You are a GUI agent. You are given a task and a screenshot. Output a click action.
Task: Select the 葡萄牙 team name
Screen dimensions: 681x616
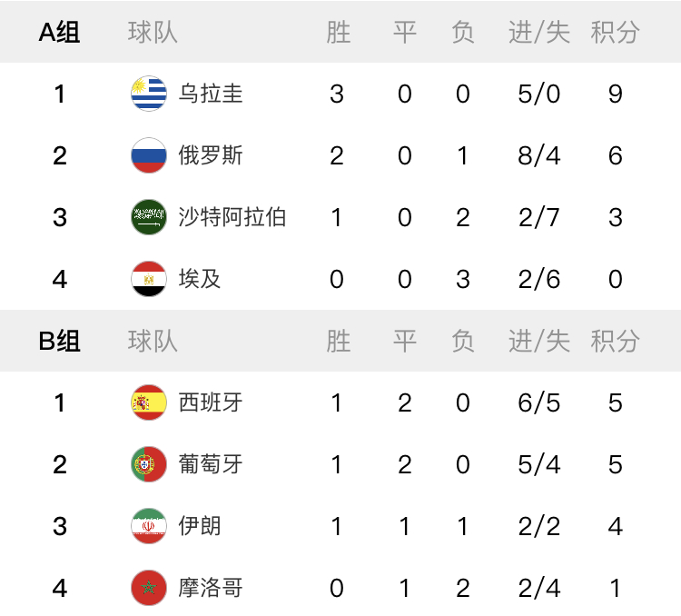click(x=211, y=464)
